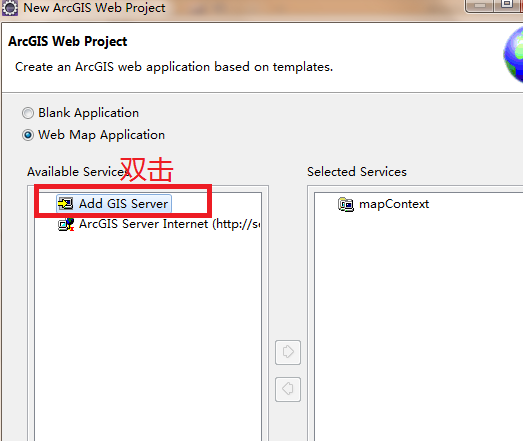Select mapContext in Selected Services
The image size is (523, 441).
pos(384,204)
